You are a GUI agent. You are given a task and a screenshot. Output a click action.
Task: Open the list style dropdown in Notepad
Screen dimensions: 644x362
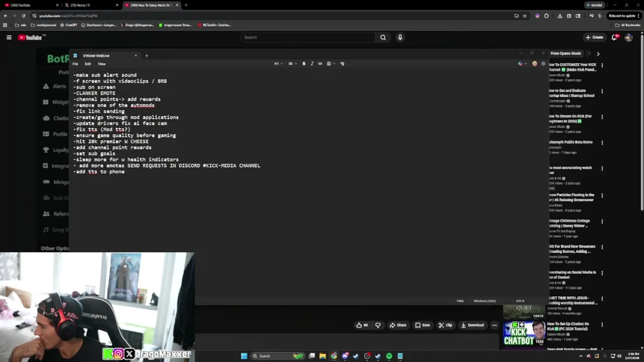tap(292, 63)
